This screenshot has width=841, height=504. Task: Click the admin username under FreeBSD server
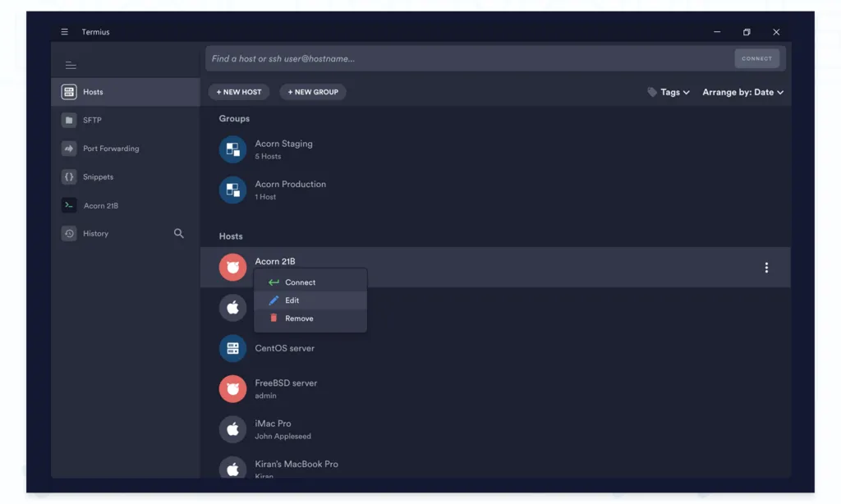tap(265, 396)
